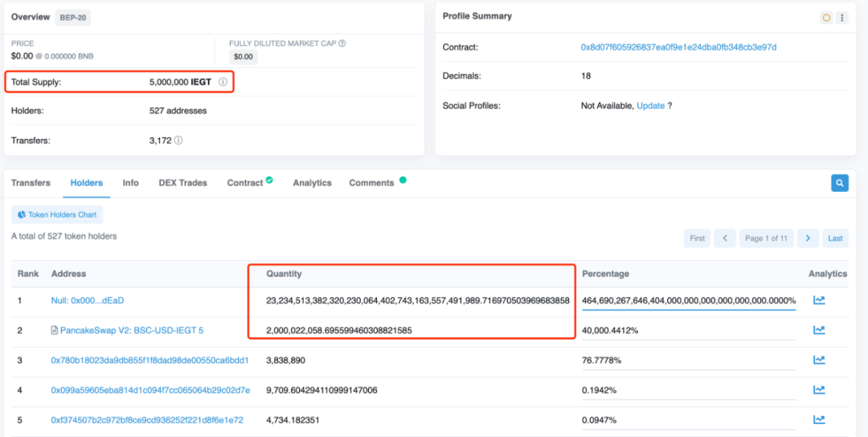Open analytics chart for rank 5 holder
The height and width of the screenshot is (437, 868).
(819, 420)
